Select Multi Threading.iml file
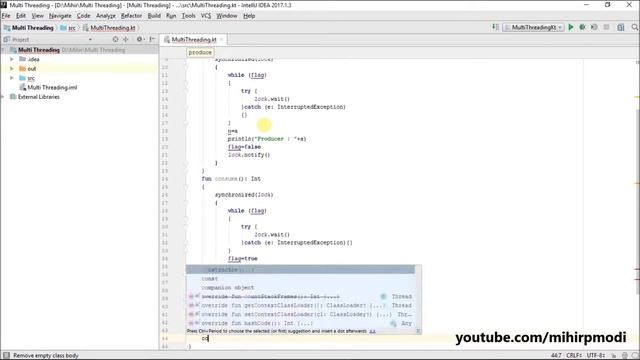Image resolution: width=640 pixels, height=360 pixels. pos(48,87)
